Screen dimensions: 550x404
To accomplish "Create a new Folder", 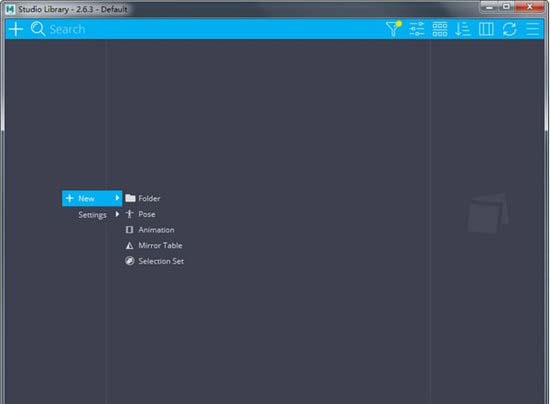I will 154,198.
